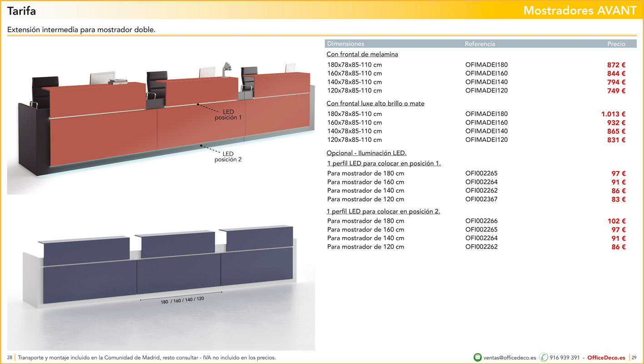Click '120x78x85-110 cm' under frontal luxe

(x=354, y=140)
